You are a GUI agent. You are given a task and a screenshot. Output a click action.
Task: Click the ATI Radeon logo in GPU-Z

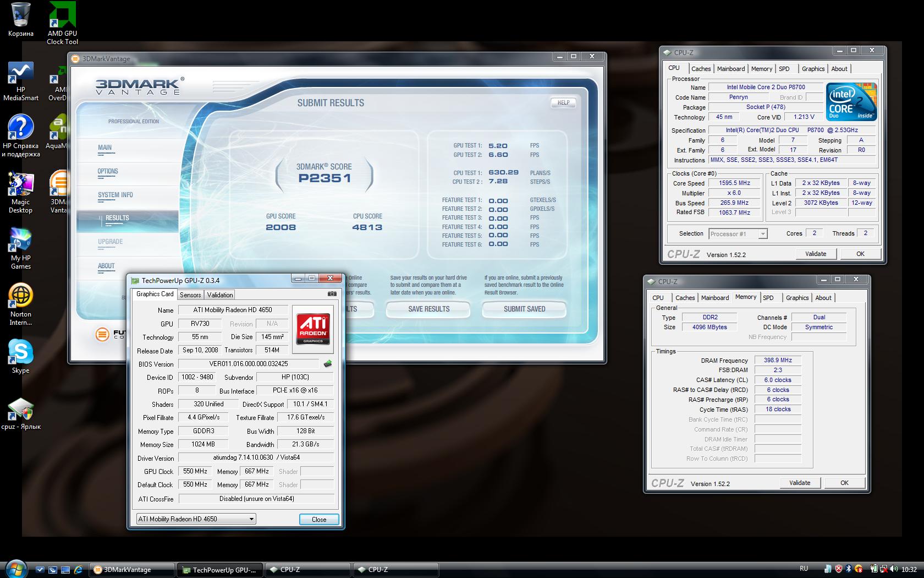click(313, 329)
